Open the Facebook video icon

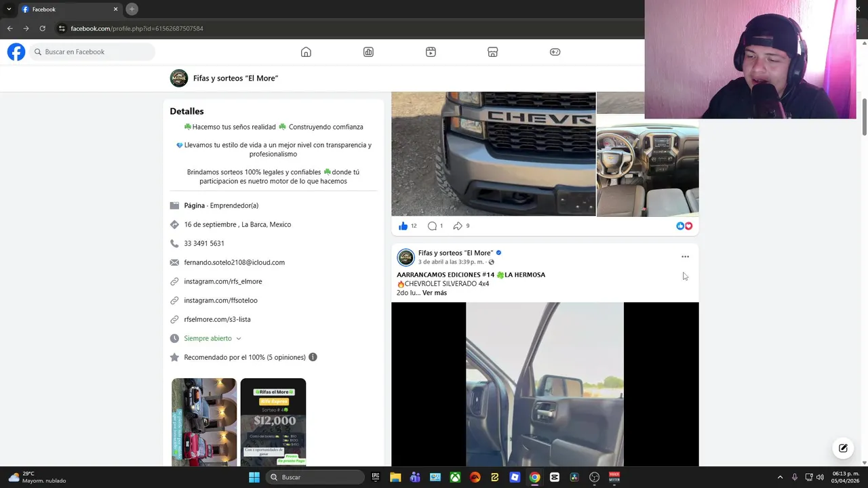[x=431, y=52]
